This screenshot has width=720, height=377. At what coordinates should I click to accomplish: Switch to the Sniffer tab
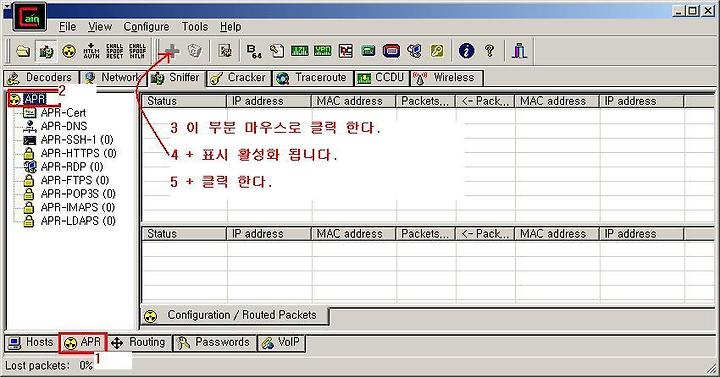click(x=176, y=78)
